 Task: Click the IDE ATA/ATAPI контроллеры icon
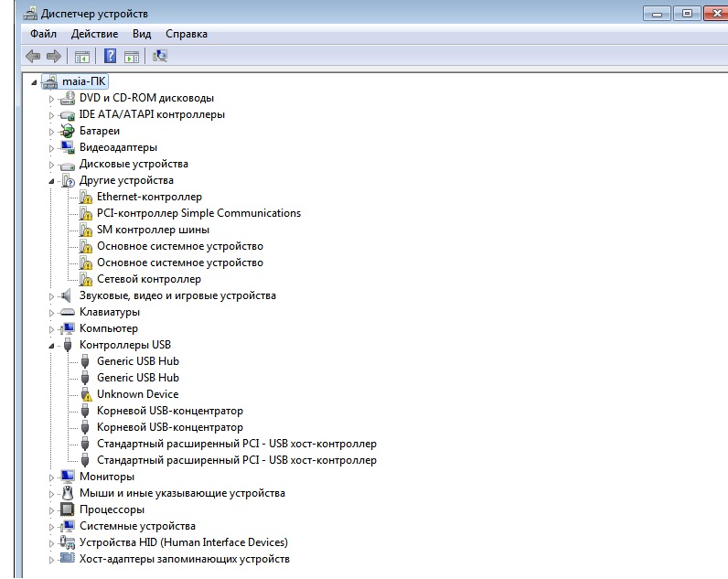click(68, 114)
